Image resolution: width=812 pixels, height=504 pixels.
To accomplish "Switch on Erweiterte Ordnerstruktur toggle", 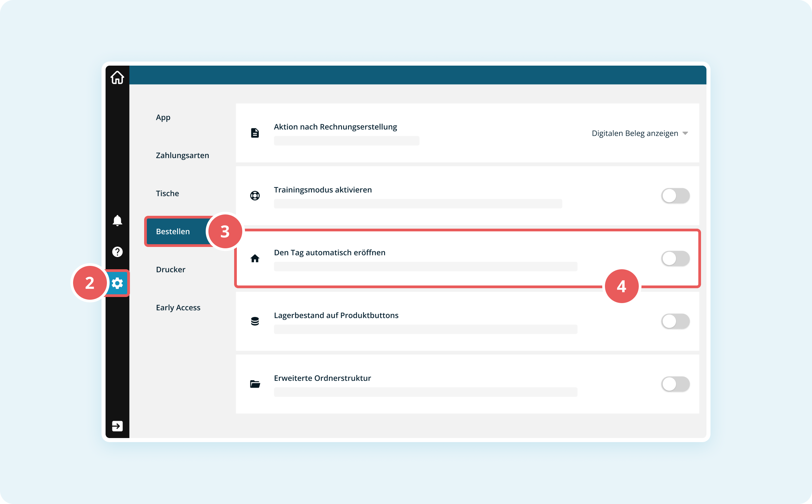I will 675,384.
